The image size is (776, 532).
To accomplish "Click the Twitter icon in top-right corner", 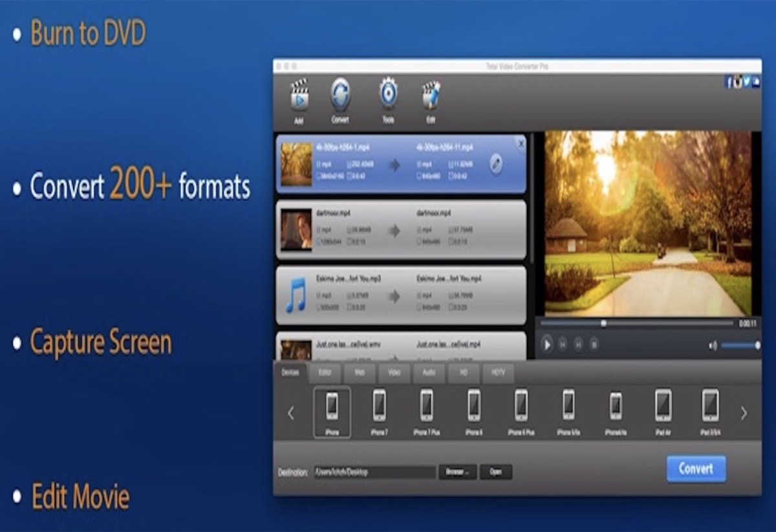I will click(x=746, y=82).
